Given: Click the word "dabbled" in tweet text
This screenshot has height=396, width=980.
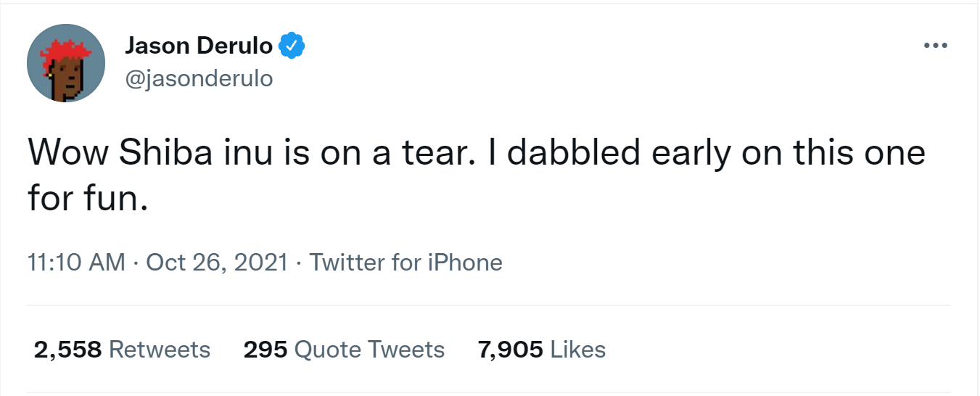Looking at the screenshot, I should 559,153.
